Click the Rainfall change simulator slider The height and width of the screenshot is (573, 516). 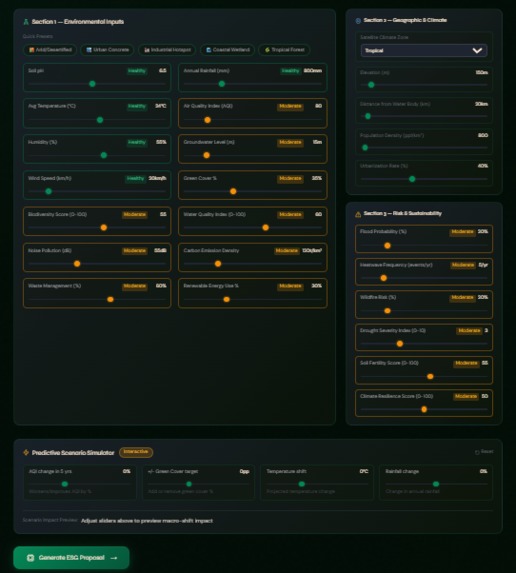[436, 484]
